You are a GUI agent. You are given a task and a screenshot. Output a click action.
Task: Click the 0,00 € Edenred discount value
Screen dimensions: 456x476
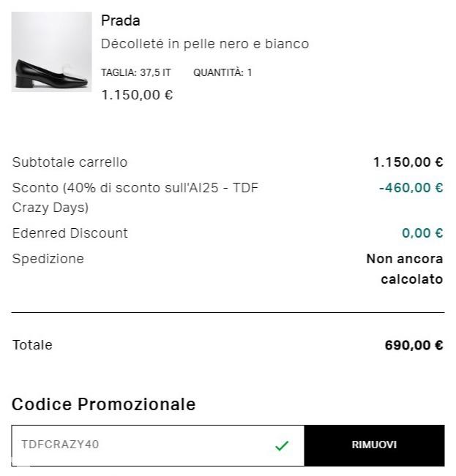(422, 233)
